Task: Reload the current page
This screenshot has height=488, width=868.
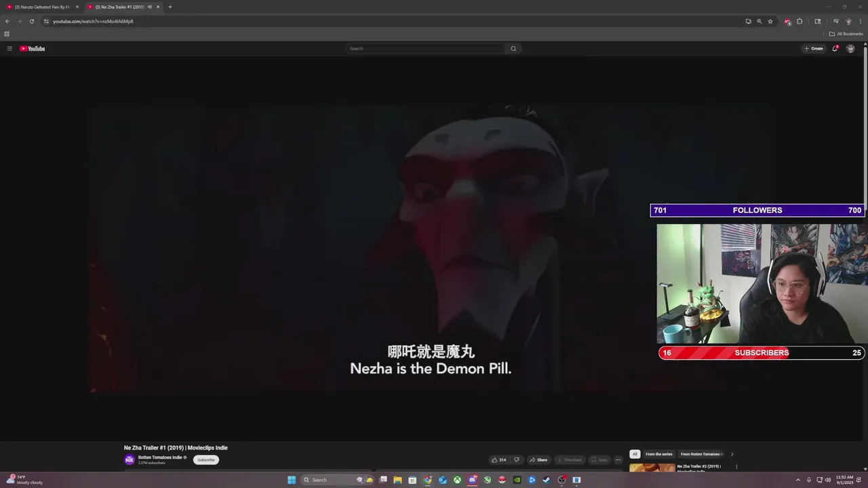Action: point(31,21)
